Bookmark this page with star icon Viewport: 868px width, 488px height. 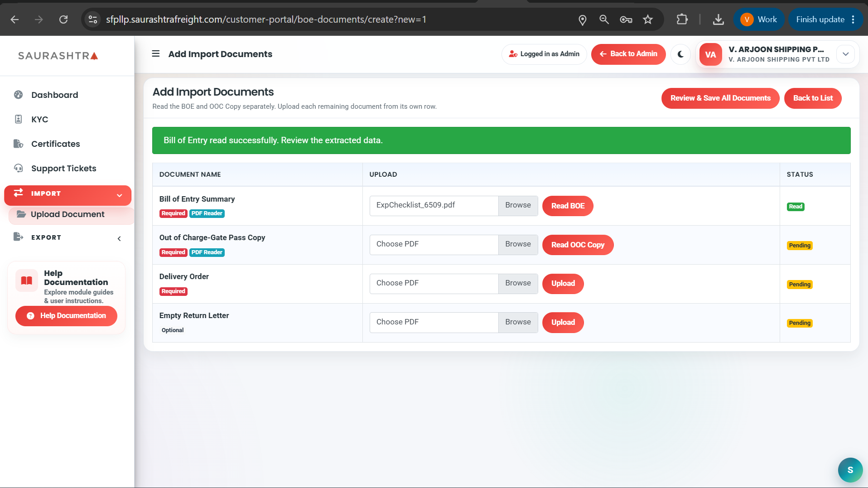(648, 19)
